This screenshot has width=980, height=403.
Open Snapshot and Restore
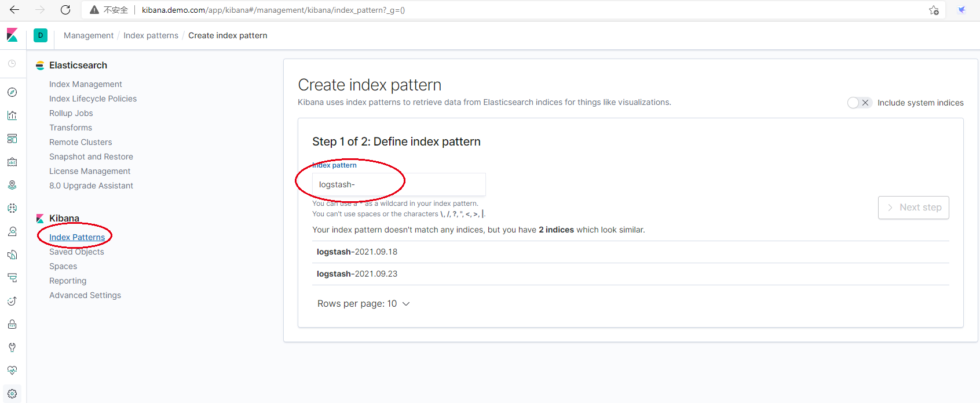tap(91, 157)
